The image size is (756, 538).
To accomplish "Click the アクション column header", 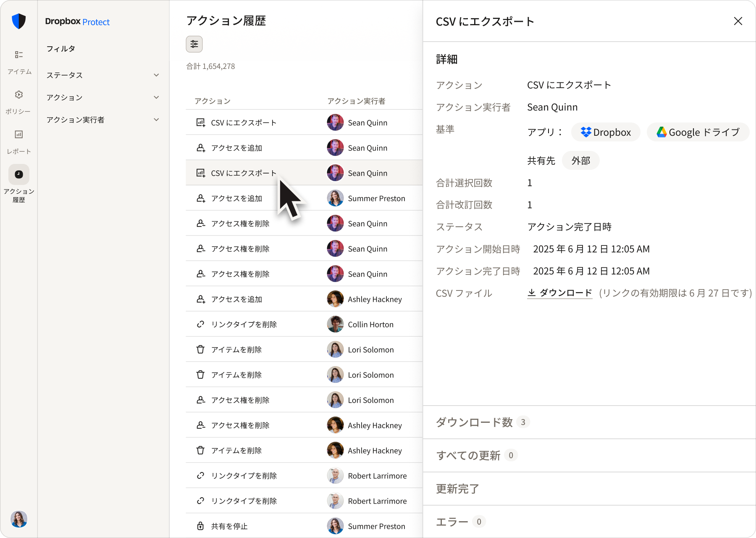I will (x=213, y=101).
